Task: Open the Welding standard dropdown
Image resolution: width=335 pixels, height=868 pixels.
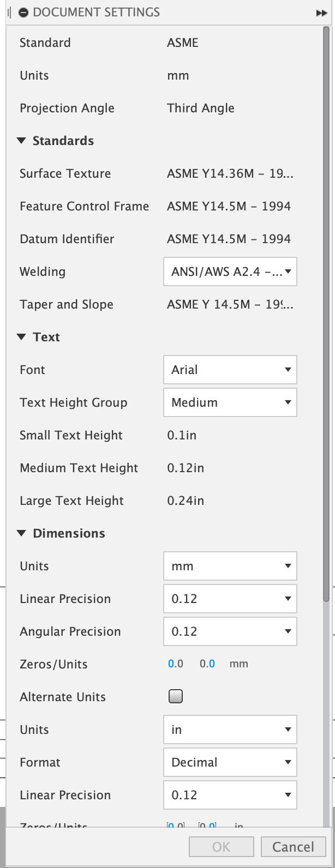Action: (230, 272)
